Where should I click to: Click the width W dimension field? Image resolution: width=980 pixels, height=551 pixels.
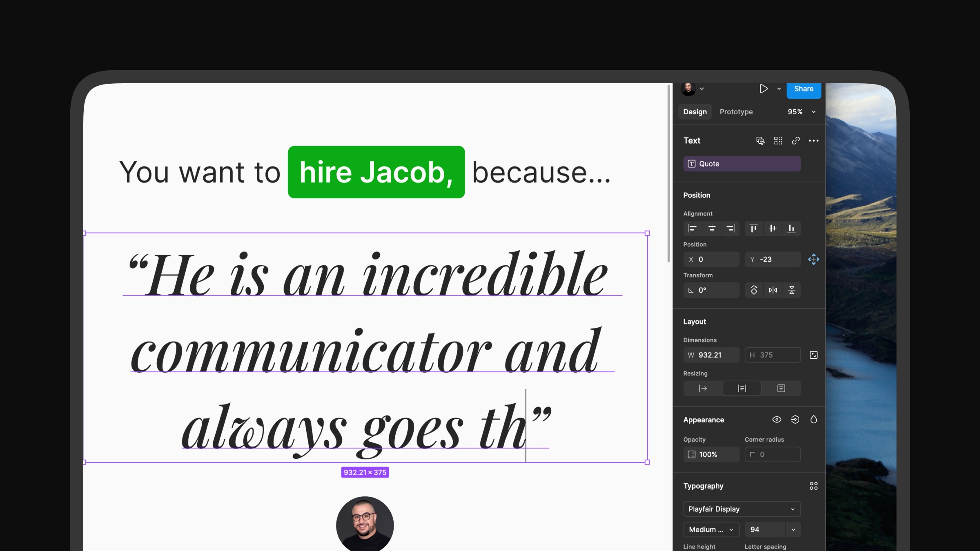pos(711,355)
